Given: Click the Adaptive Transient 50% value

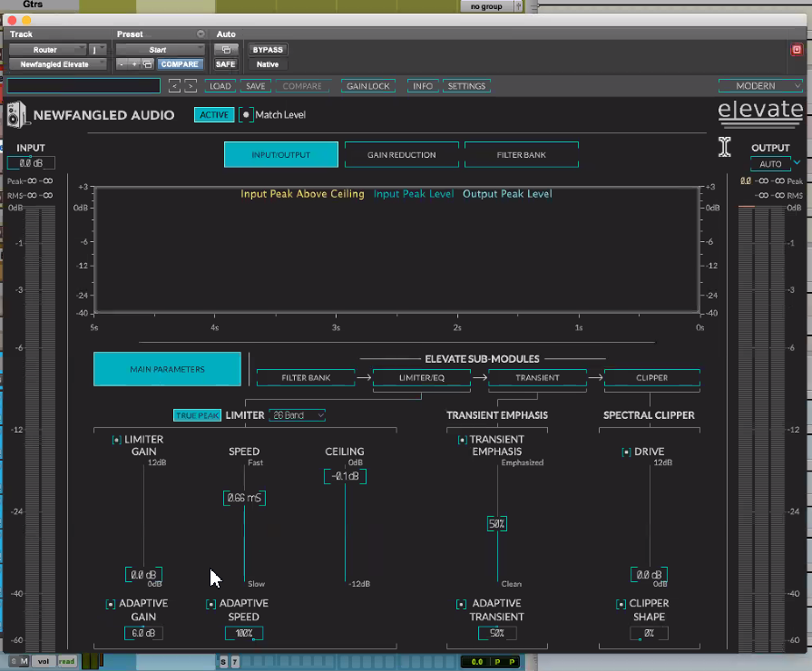Looking at the screenshot, I should (497, 633).
